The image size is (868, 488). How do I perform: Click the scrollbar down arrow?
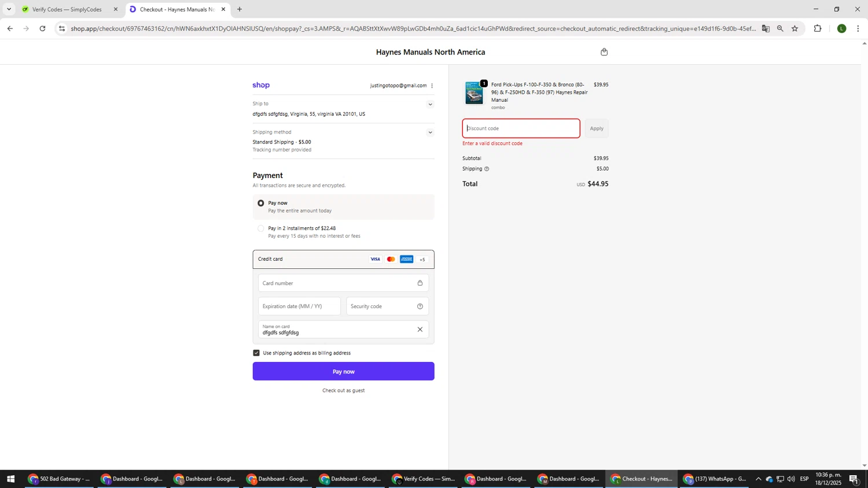(865, 466)
